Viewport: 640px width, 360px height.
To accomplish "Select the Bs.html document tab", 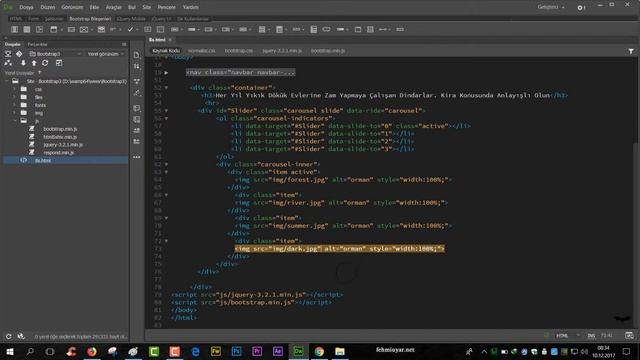I will 157,40.
